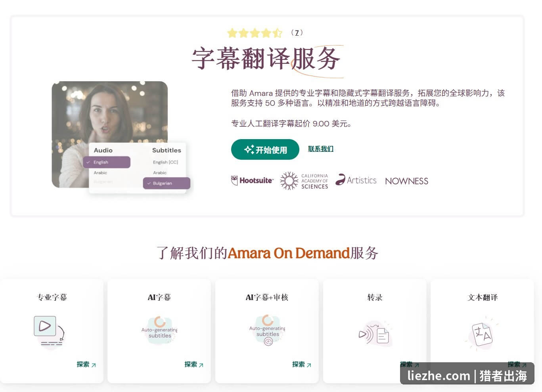Screen dimensions: 542x392
Task: Click the Amara On Demand heading text
Action: click(289, 253)
